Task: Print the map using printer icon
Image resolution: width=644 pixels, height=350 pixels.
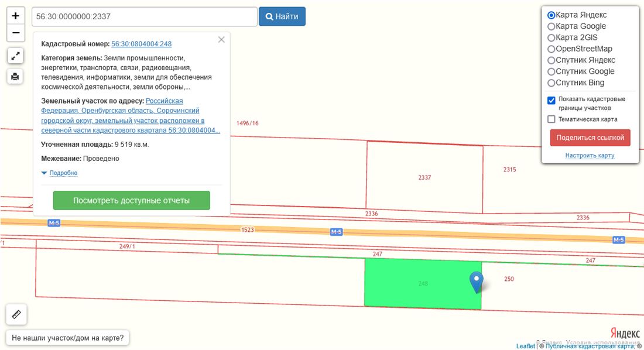Action: click(16, 76)
